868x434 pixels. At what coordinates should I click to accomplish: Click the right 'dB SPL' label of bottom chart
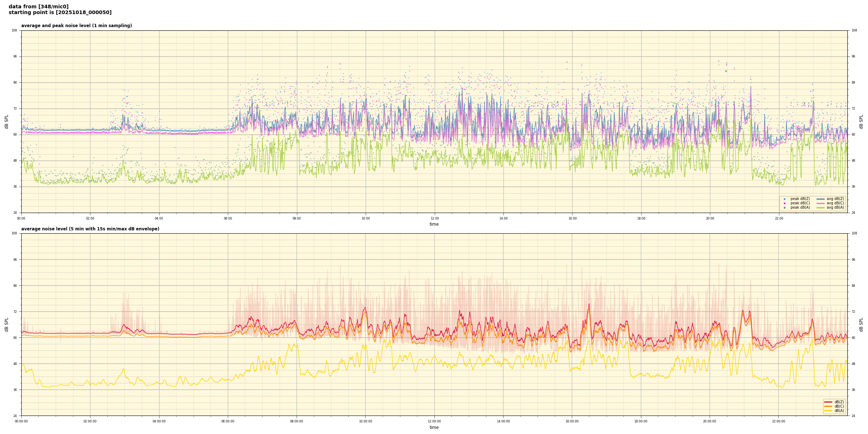point(861,324)
